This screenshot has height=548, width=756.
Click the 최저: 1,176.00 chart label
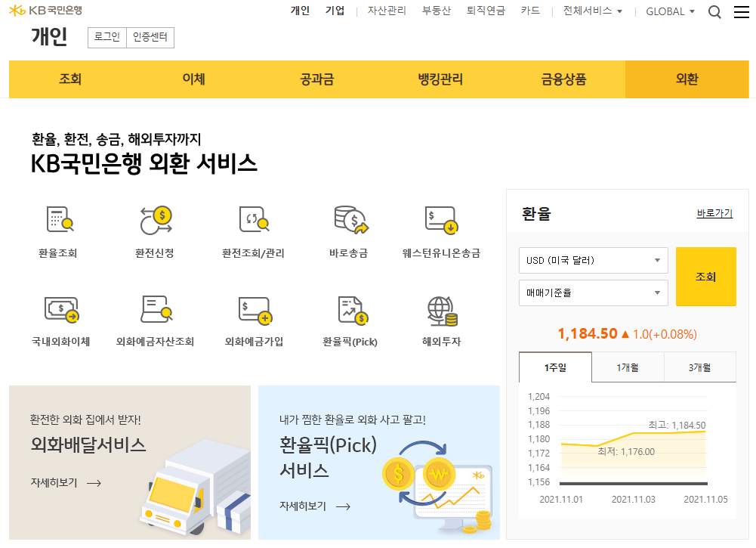click(626, 451)
